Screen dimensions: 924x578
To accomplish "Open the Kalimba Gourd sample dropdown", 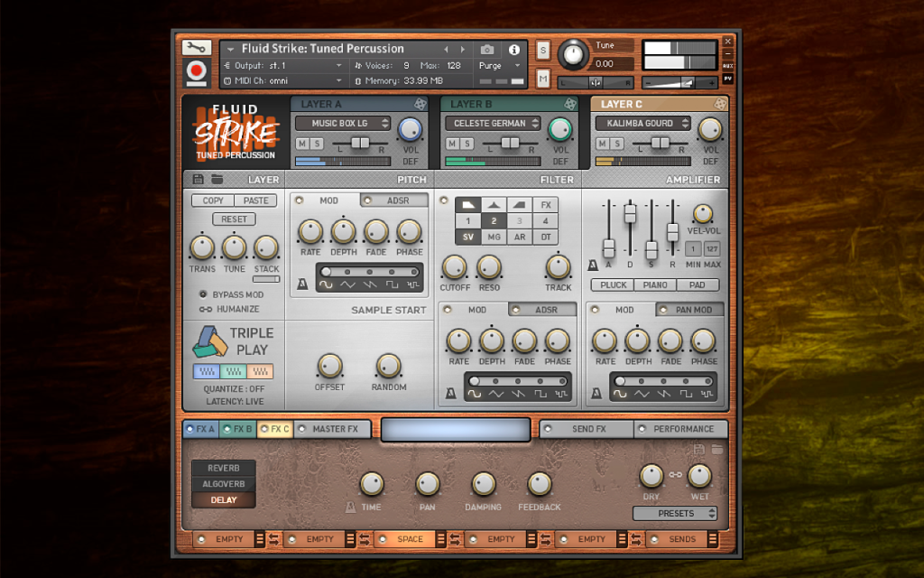I will point(642,123).
